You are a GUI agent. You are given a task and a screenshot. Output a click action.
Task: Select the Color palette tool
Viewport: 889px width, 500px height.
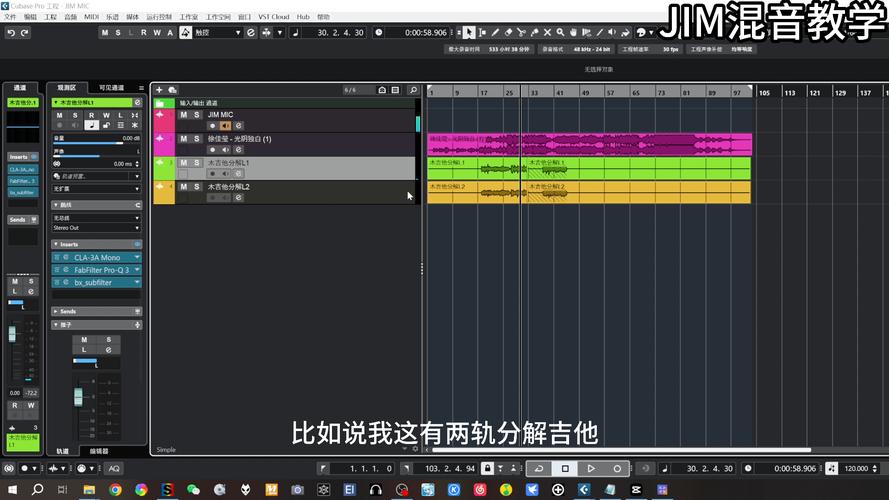pyautogui.click(x=641, y=33)
